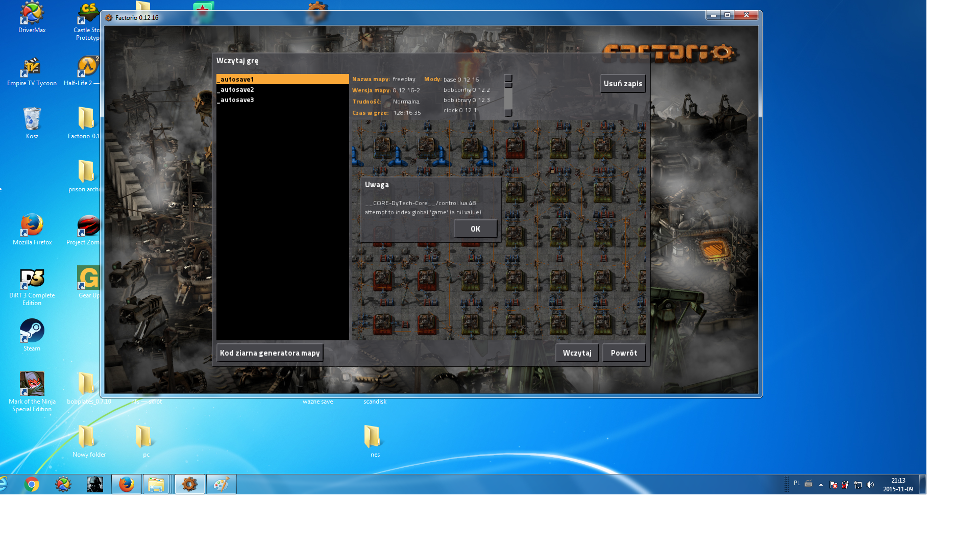The image size is (980, 551).
Task: Show hidden tray icons arrow
Action: click(821, 485)
